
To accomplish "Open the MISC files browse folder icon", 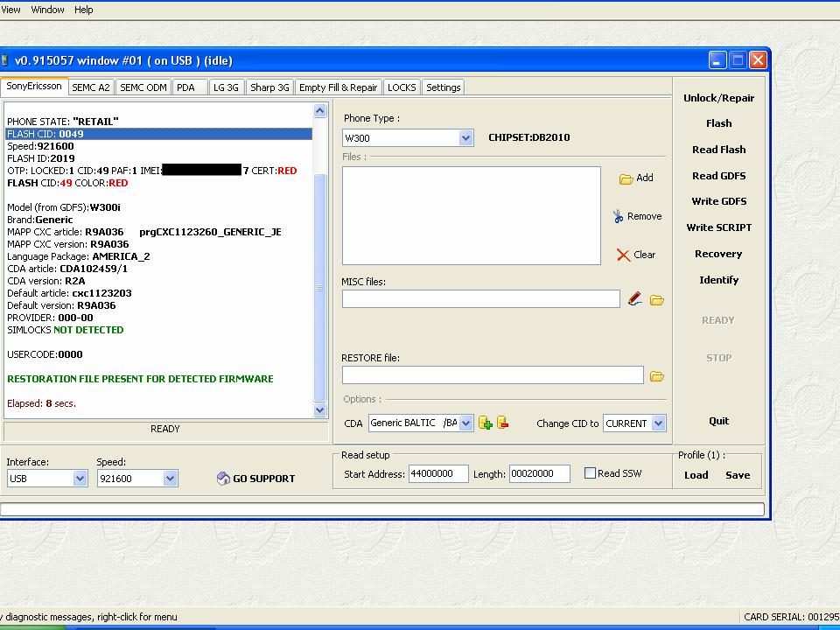I will (657, 300).
